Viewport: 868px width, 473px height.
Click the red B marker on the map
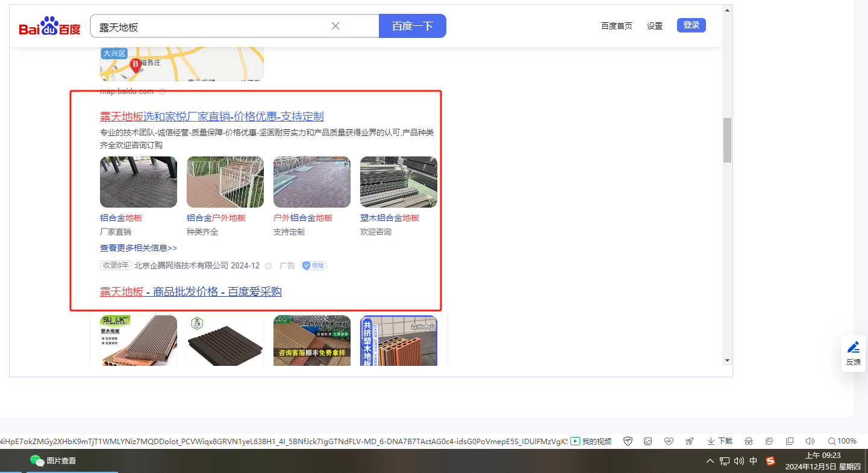coord(136,65)
